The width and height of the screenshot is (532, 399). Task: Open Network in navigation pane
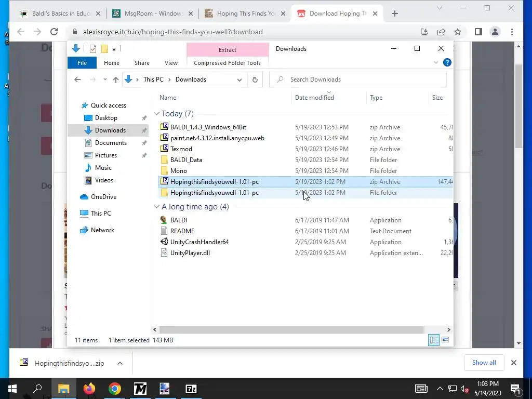coord(102,230)
